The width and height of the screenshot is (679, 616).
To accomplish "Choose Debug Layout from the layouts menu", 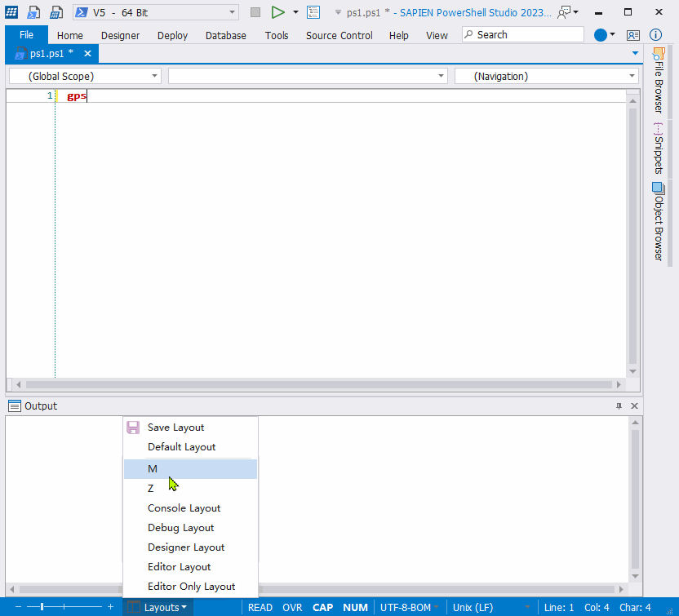I will click(x=180, y=528).
